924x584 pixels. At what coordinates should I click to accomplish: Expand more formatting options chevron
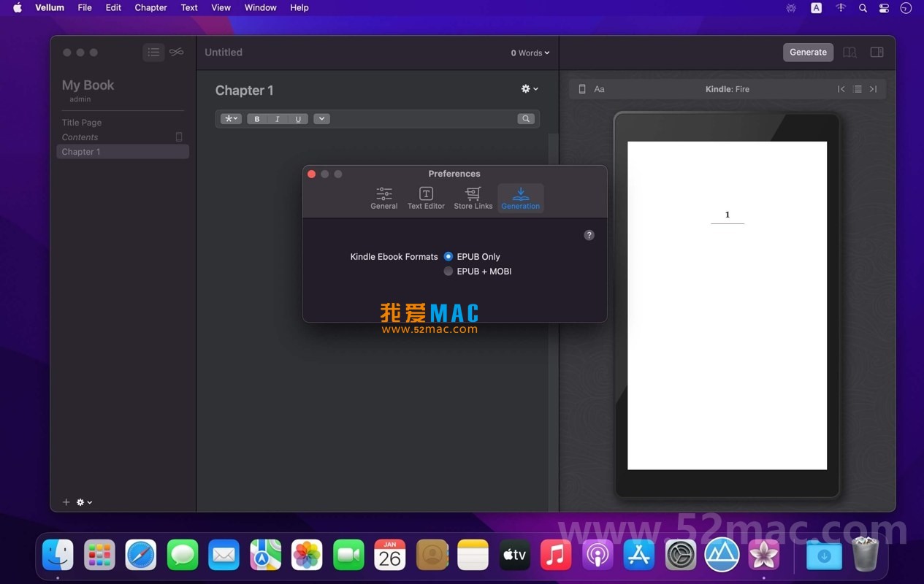click(x=321, y=119)
